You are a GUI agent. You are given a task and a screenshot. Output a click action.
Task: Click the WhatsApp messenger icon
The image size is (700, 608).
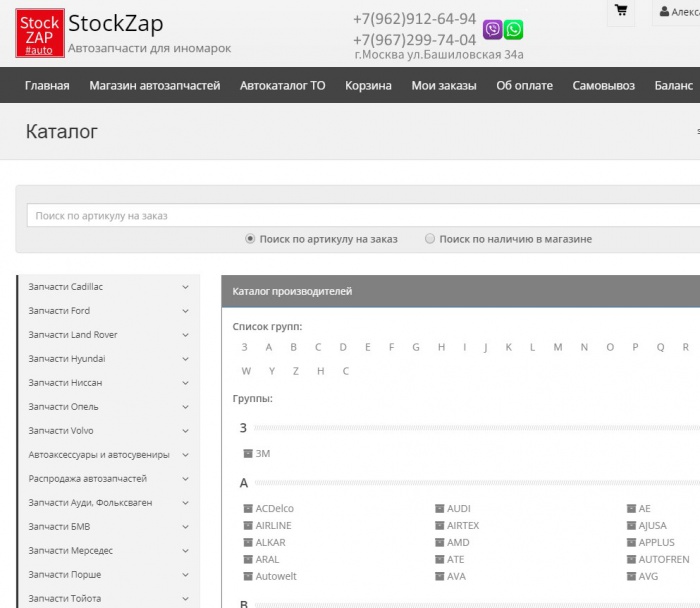[513, 30]
